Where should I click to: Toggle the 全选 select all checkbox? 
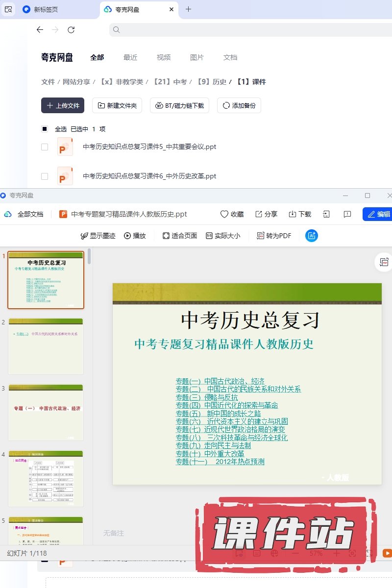(x=45, y=129)
